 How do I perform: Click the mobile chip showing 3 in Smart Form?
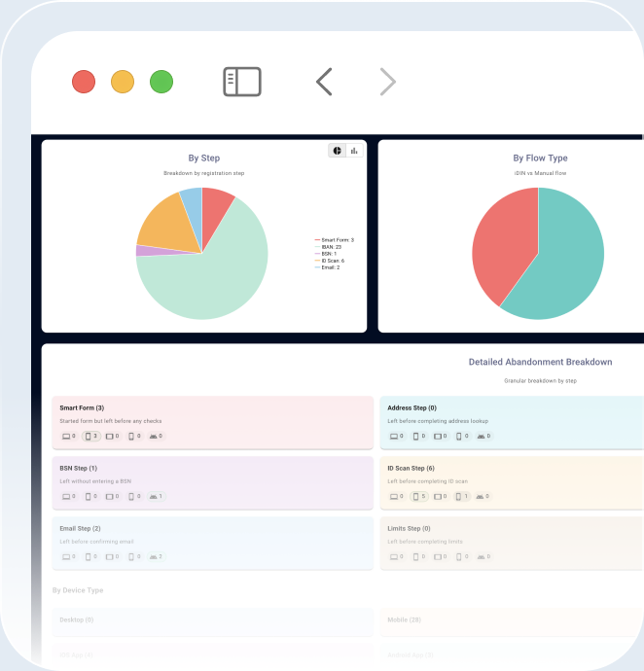(91, 436)
